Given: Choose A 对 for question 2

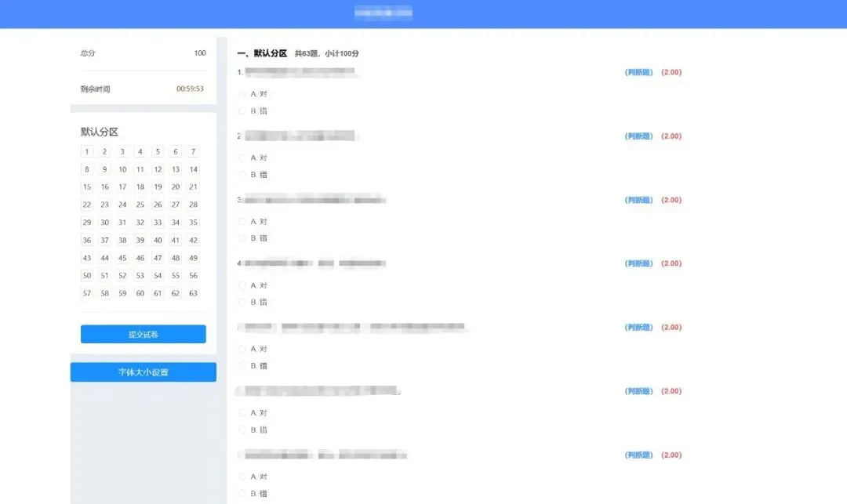Looking at the screenshot, I should (242, 158).
